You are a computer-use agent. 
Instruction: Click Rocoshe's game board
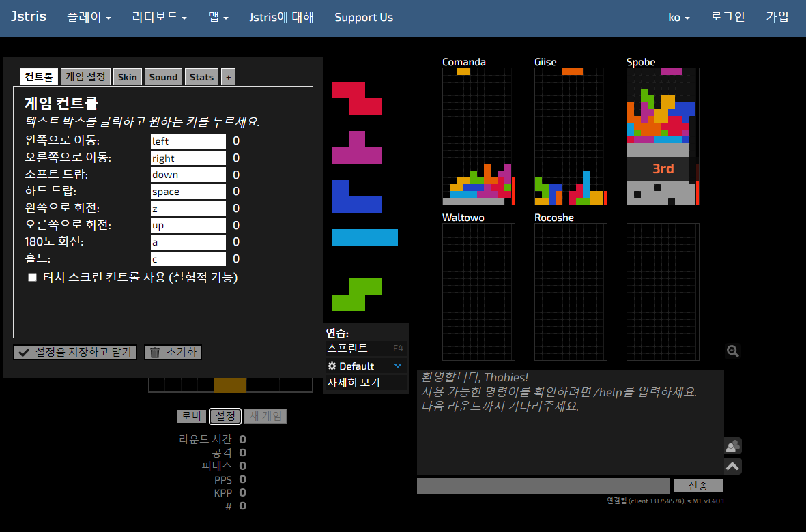[571, 292]
